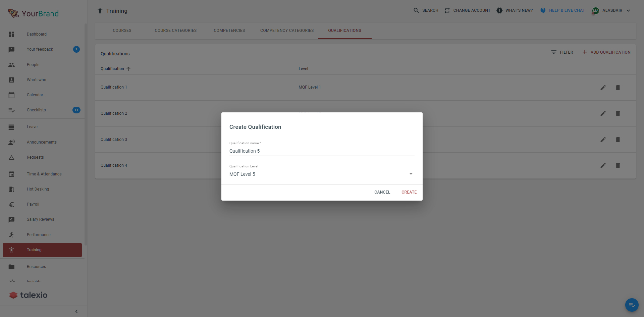Image resolution: width=644 pixels, height=317 pixels.
Task: Open Training in the sidebar
Action: pyautogui.click(x=42, y=250)
